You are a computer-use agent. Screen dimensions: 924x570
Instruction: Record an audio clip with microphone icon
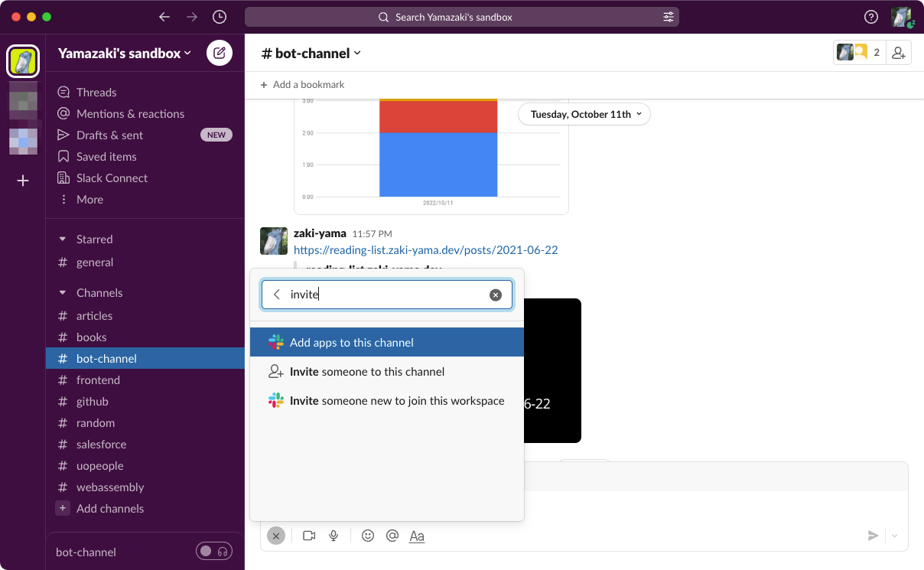point(333,536)
